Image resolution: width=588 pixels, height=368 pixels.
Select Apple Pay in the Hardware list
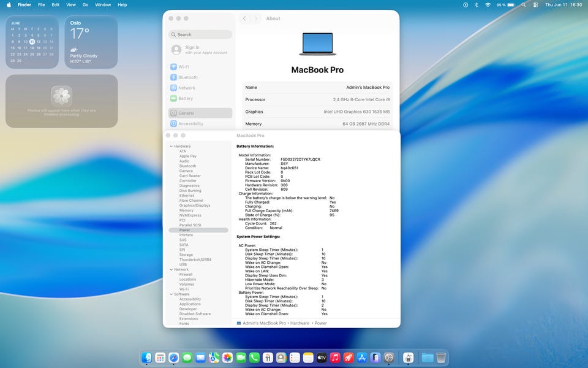click(187, 156)
